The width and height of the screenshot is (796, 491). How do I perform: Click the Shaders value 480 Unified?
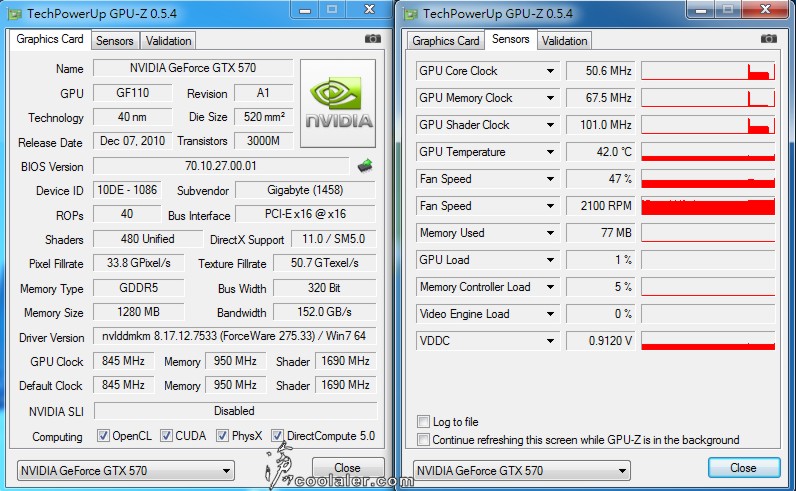pos(148,239)
